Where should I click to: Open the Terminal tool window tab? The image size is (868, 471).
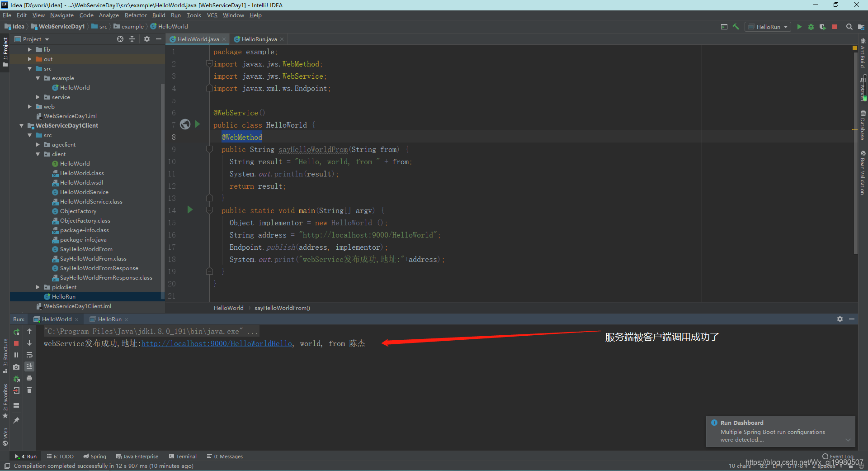(183, 457)
